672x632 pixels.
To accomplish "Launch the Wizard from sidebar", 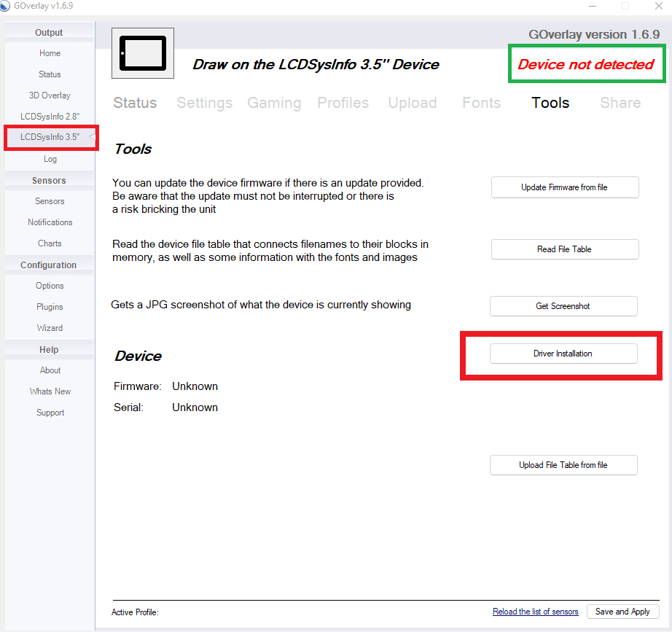I will [50, 327].
